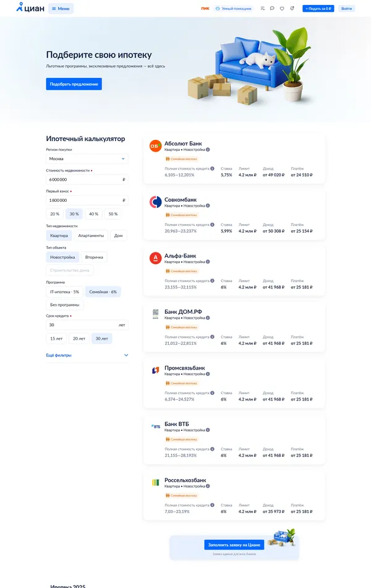Screen dimensions: 371x588
Task: Open the Регион покупки dropdown
Action: (87, 159)
